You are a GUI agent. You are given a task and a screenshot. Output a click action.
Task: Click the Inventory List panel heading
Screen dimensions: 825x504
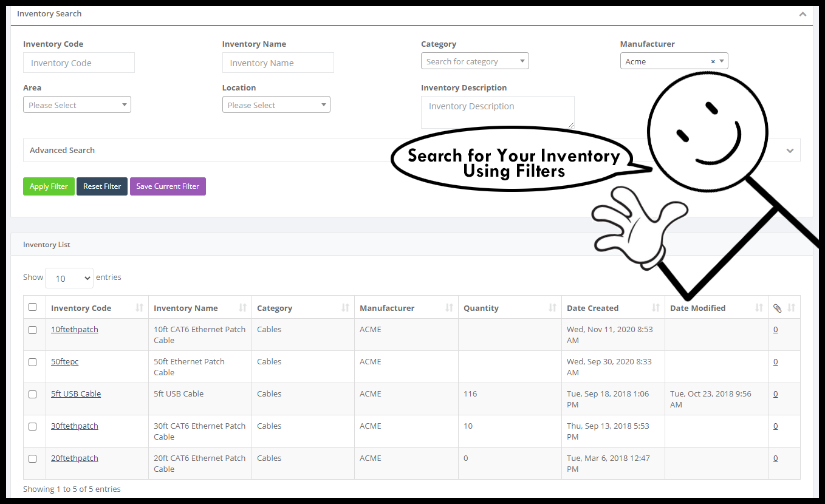click(x=47, y=245)
